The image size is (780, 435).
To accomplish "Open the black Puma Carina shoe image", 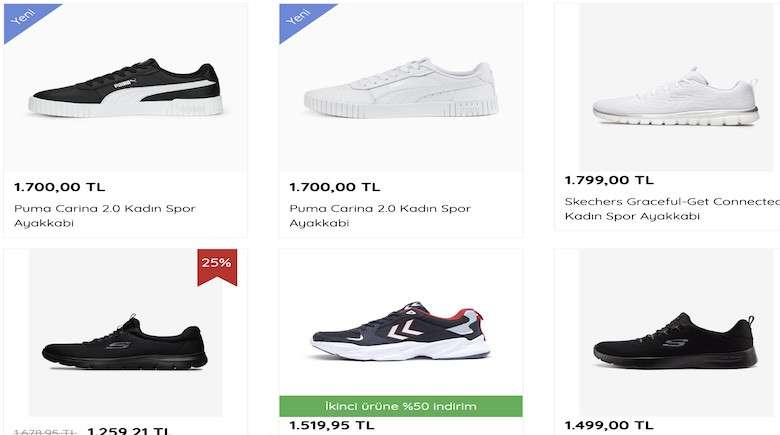I will coord(124,88).
